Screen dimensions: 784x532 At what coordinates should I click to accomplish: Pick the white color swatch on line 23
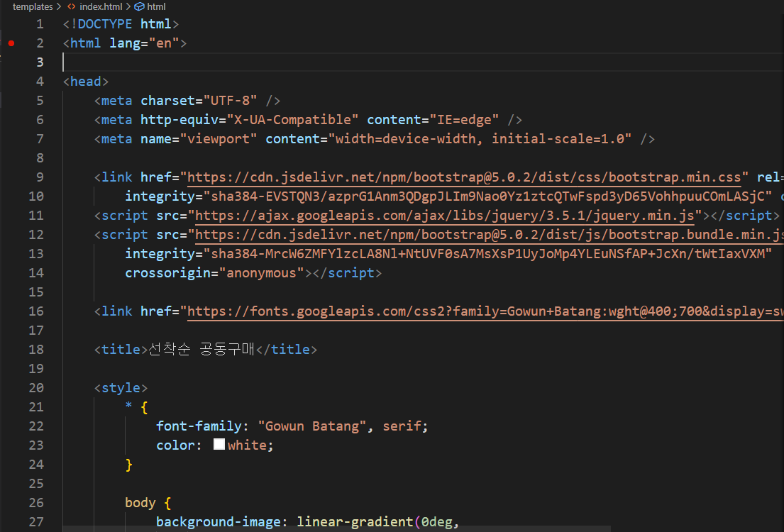(219, 445)
